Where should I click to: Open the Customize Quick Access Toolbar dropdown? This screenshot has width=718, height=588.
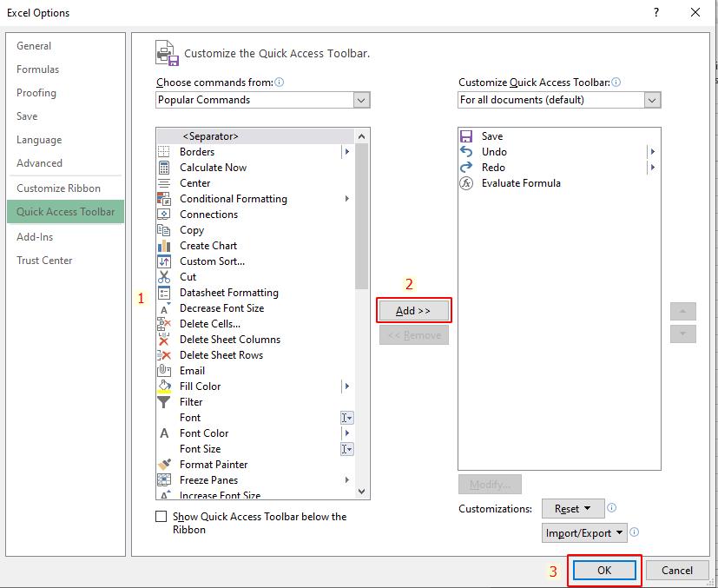651,100
